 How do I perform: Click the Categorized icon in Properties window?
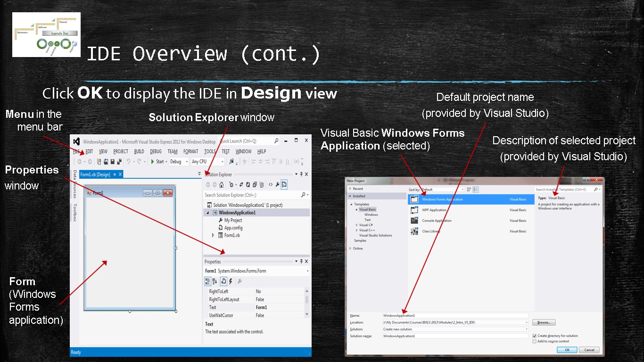pyautogui.click(x=208, y=281)
